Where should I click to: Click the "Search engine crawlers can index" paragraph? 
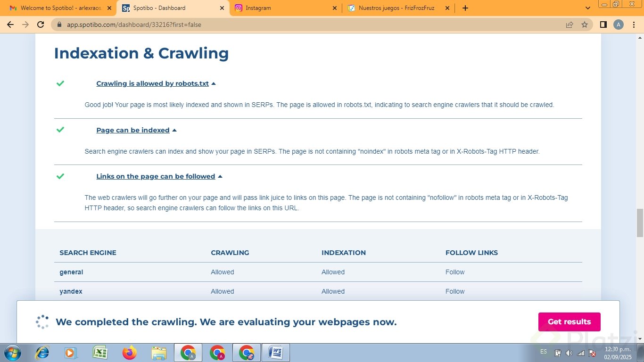(x=312, y=151)
